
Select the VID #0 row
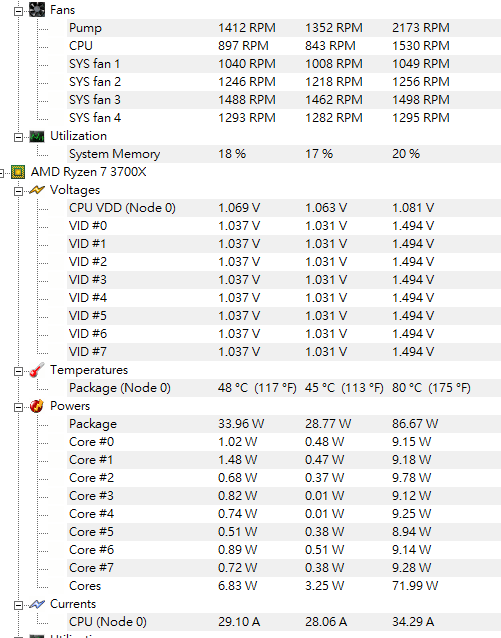click(x=284, y=226)
